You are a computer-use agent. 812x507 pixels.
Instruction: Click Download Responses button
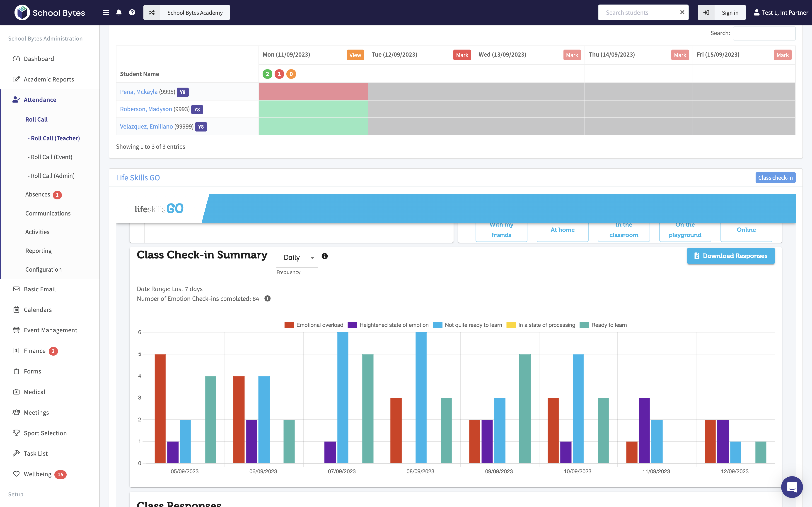(x=730, y=256)
